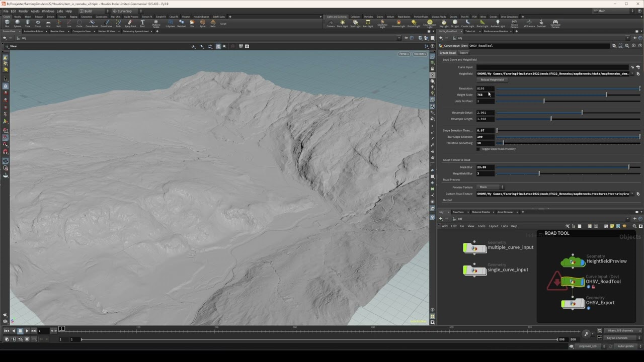Viewport: 644px width, 362px height.
Task: Add a Point Light from shelf
Action: click(x=343, y=23)
